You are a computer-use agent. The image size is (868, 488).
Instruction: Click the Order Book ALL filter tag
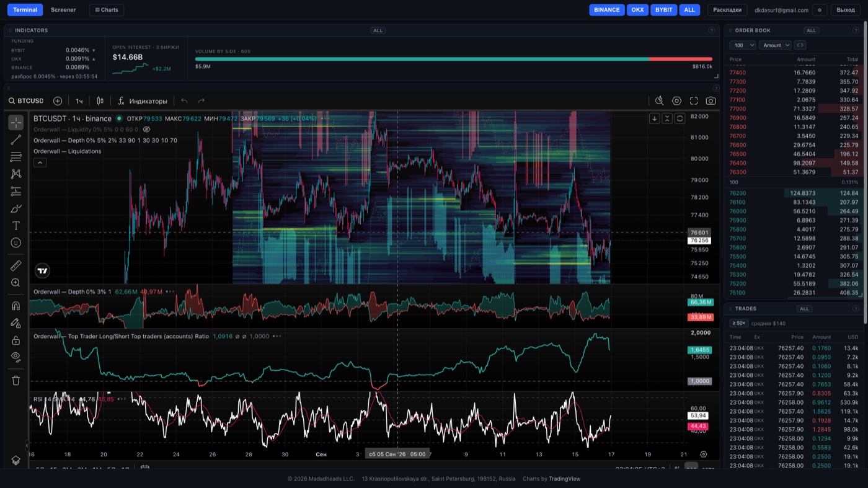click(x=811, y=30)
